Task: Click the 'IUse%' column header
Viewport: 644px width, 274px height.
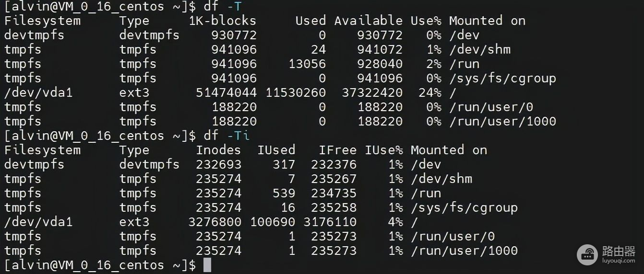Action: (x=383, y=150)
